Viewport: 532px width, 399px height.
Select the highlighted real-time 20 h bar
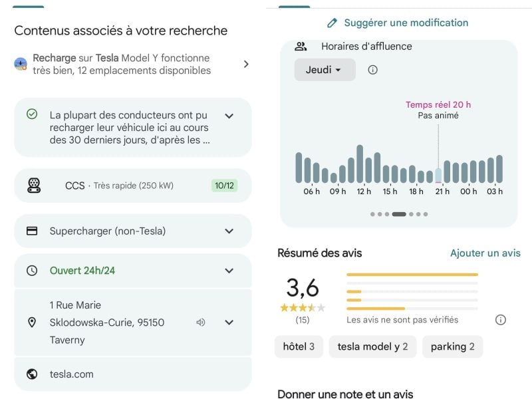pos(438,176)
